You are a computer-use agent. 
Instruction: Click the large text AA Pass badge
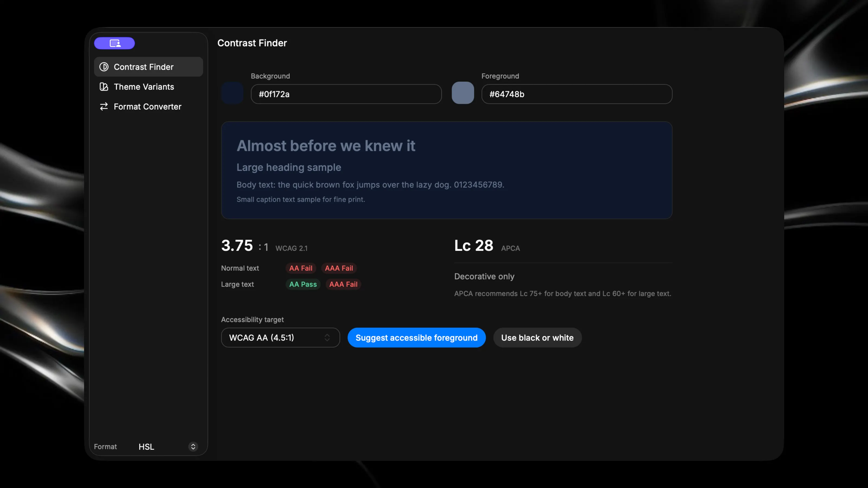[303, 284]
